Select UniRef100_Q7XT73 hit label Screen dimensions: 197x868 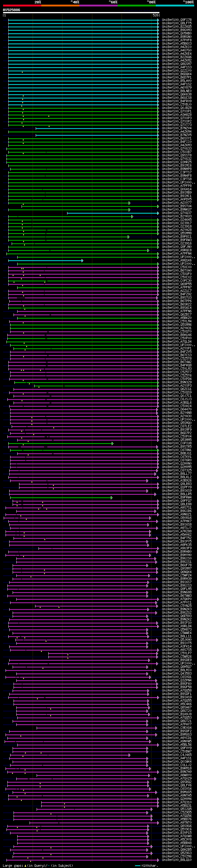pos(177,125)
